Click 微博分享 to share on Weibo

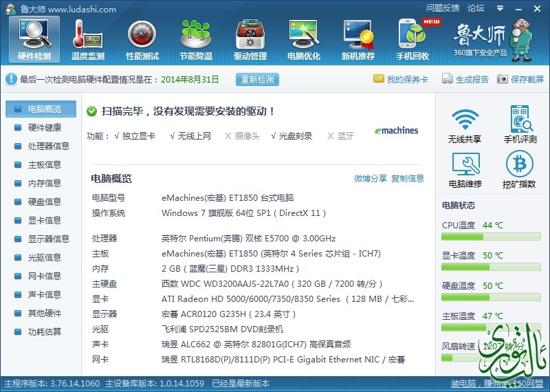click(x=371, y=179)
